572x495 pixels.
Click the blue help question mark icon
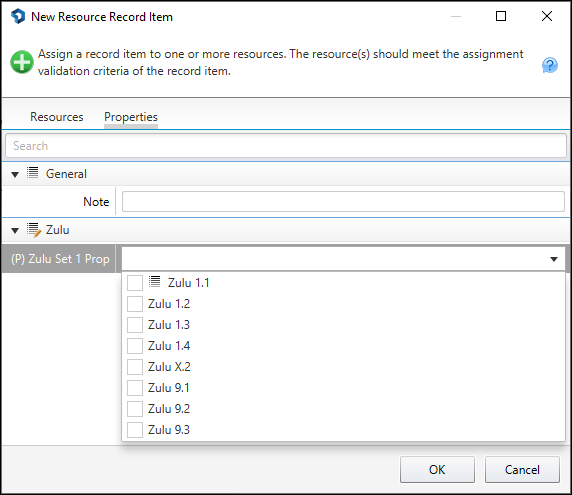[x=549, y=65]
